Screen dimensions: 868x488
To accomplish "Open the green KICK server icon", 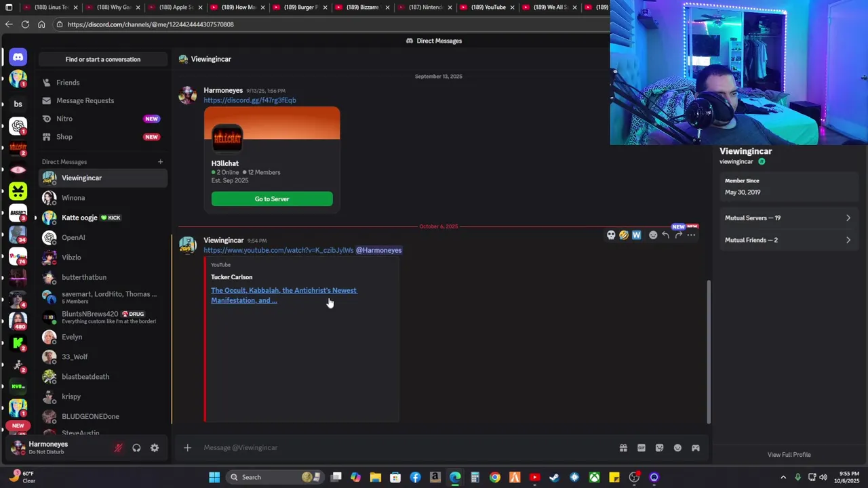I will 18,342.
